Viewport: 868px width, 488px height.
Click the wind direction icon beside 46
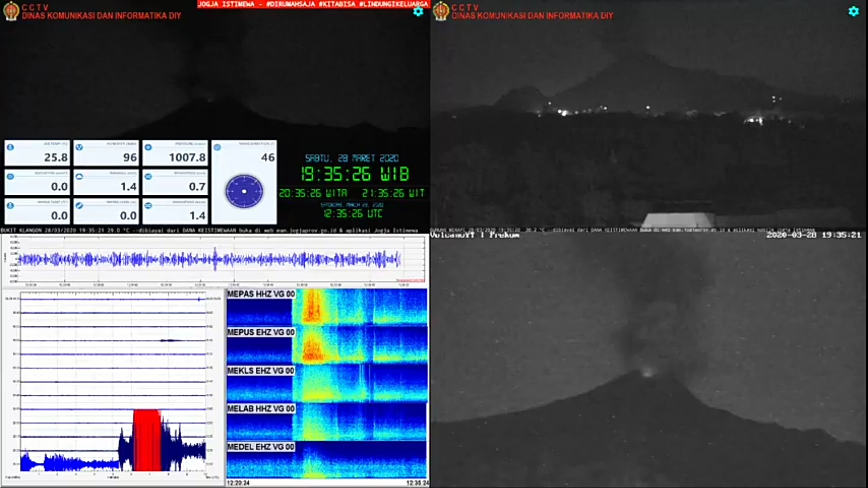click(x=217, y=147)
